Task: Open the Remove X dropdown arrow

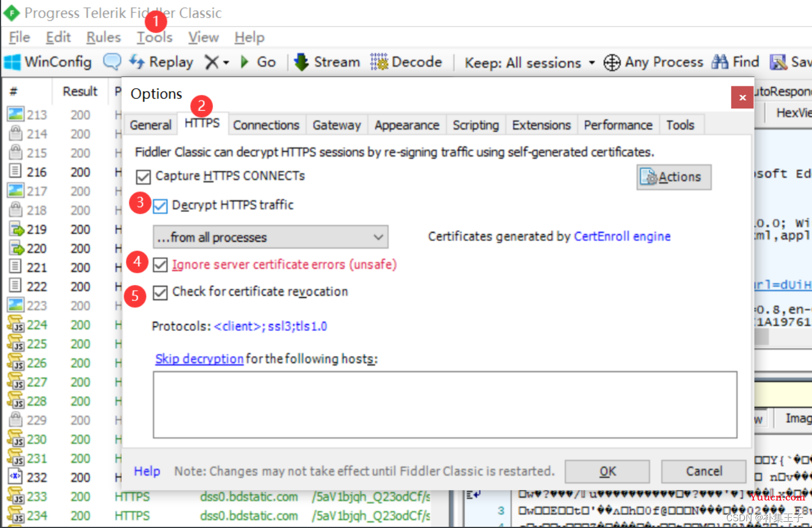Action: point(226,62)
